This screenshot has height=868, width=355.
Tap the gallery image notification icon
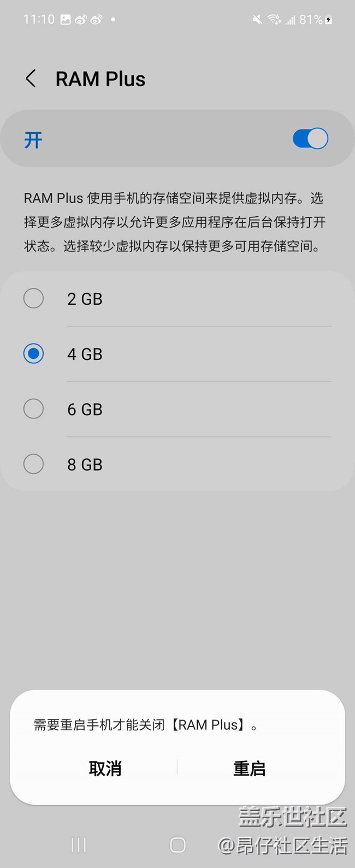66,20
